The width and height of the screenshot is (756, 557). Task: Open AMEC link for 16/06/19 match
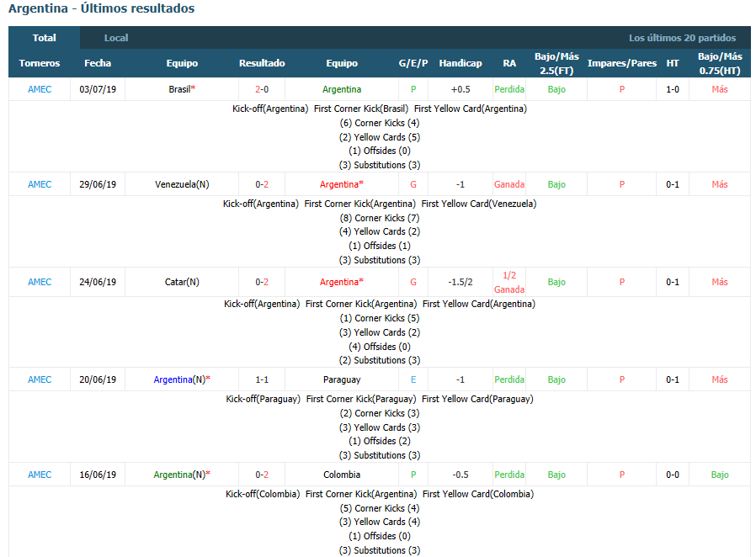[x=40, y=475]
